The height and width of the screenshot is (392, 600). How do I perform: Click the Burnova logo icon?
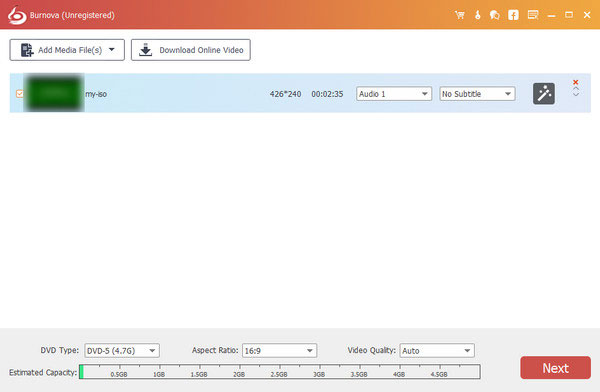click(17, 15)
